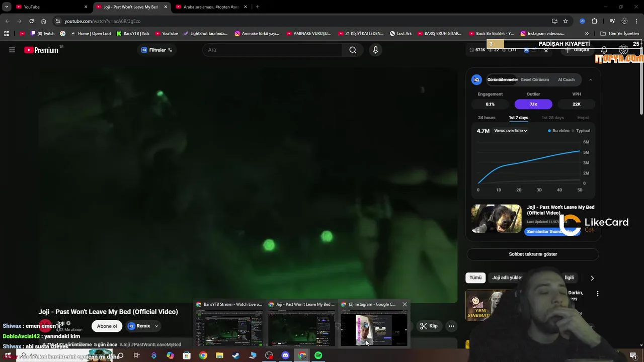644x362 pixels.
Task: Open the Chrome three-dot menu
Action: tap(636, 21)
